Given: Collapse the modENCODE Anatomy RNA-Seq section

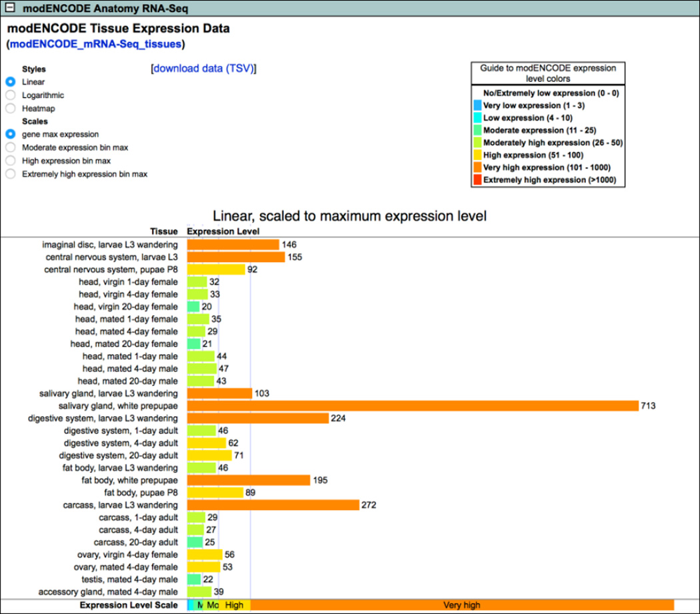Looking at the screenshot, I should [x=11, y=9].
